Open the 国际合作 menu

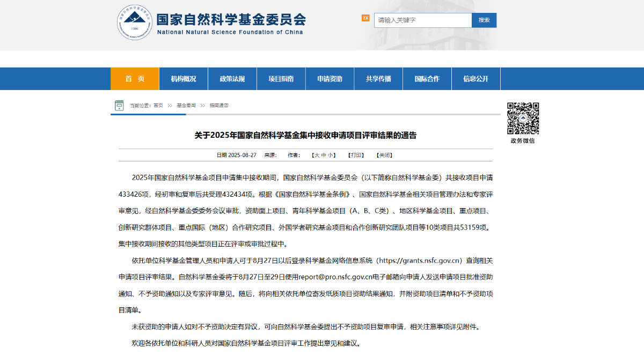click(427, 79)
